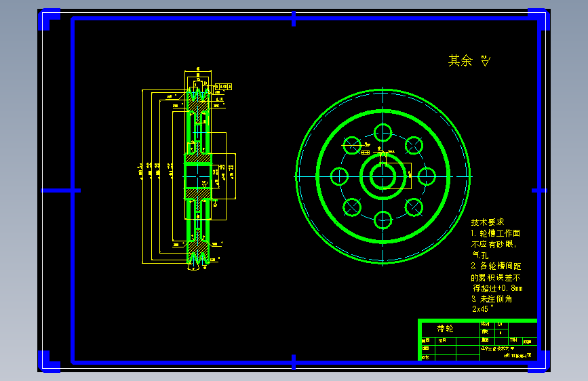The image size is (588, 381).
Task: Select the left bolt hole on pulley face
Action: pyautogui.click(x=339, y=176)
